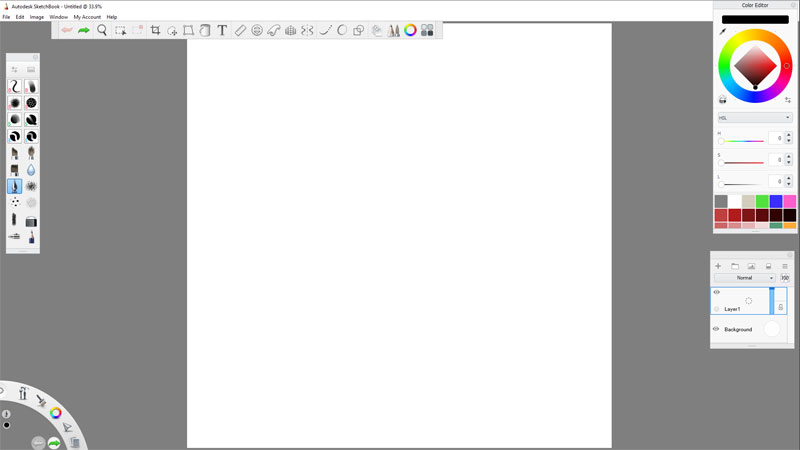
Task: Click the lagoon color wheel icon
Action: click(x=55, y=413)
